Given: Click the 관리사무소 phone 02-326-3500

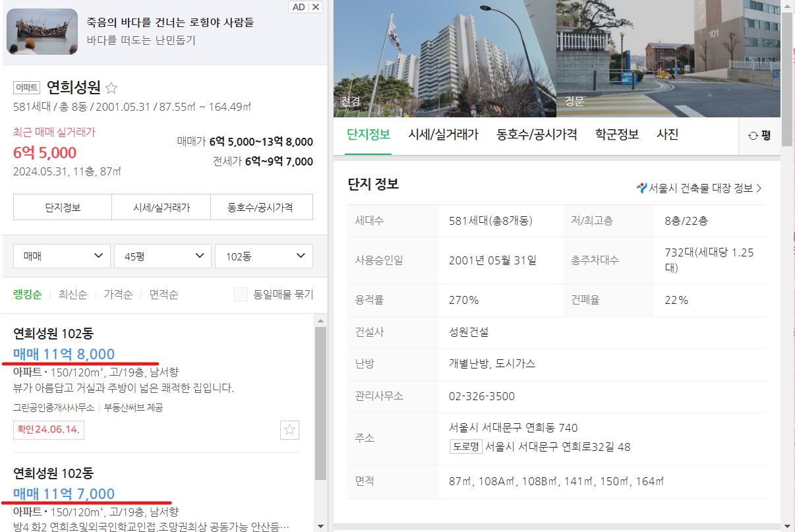Looking at the screenshot, I should click(x=482, y=396).
